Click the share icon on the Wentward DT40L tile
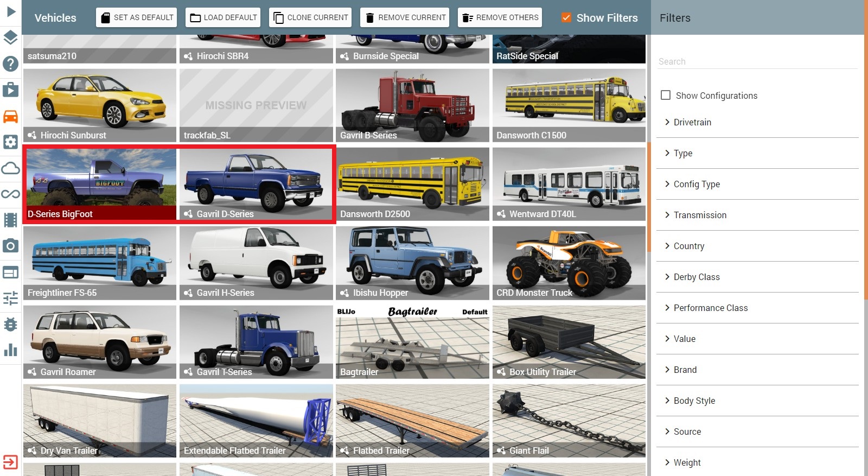 (501, 214)
